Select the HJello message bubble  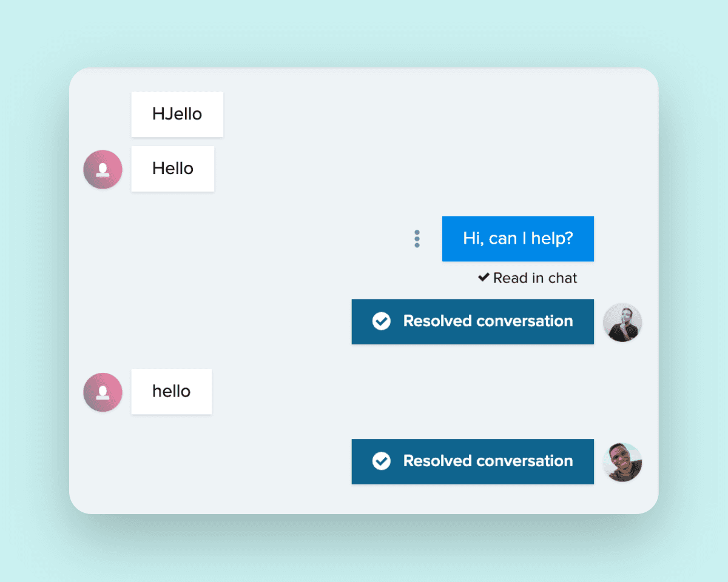tap(177, 114)
